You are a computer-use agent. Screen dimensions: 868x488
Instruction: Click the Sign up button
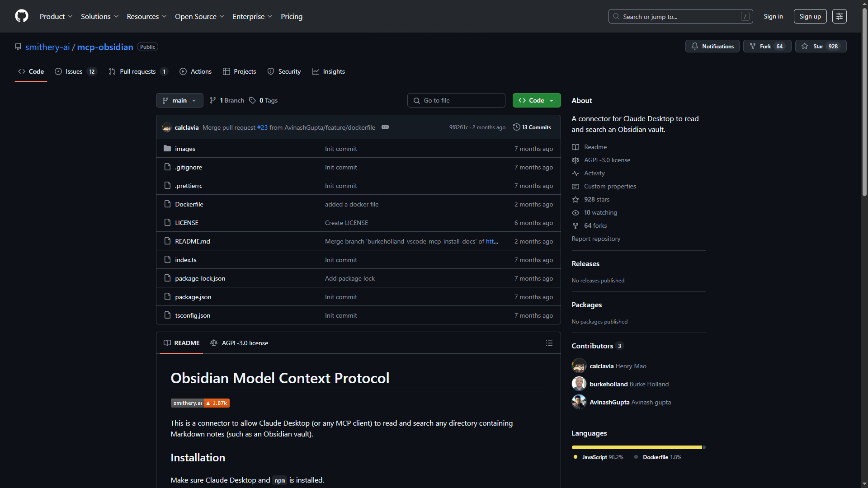810,16
